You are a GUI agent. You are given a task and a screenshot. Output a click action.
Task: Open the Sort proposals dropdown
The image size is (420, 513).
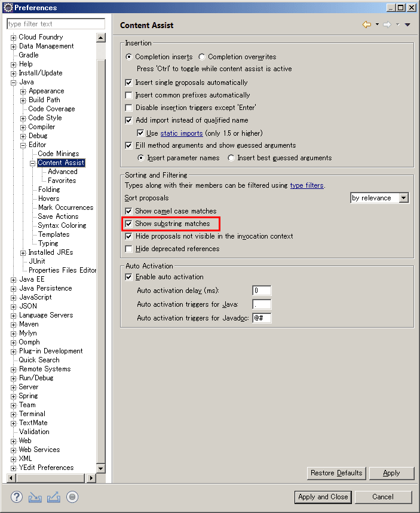379,198
